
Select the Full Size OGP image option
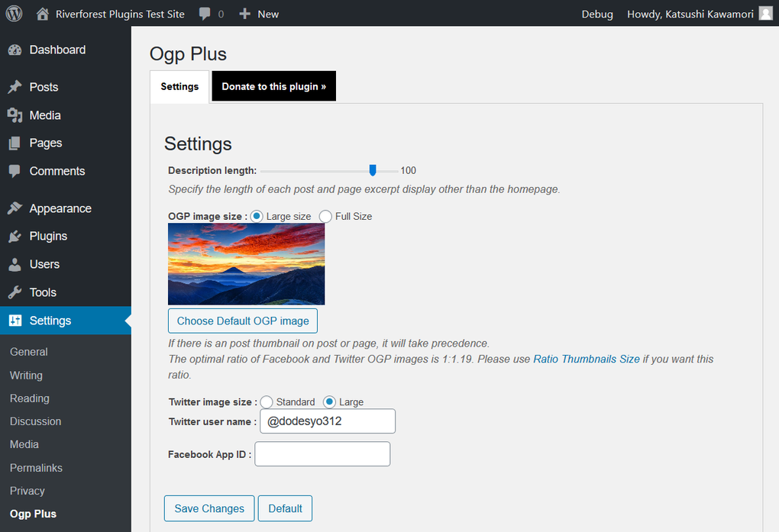click(x=325, y=216)
